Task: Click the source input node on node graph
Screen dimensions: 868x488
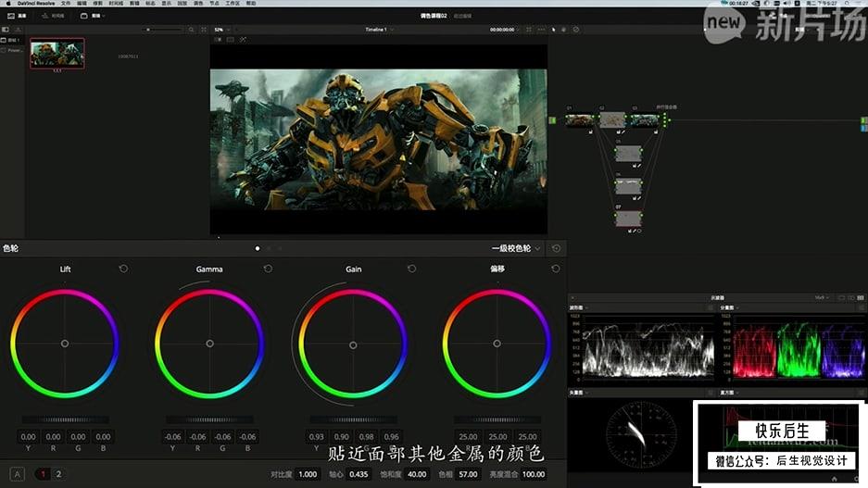Action: (x=552, y=120)
